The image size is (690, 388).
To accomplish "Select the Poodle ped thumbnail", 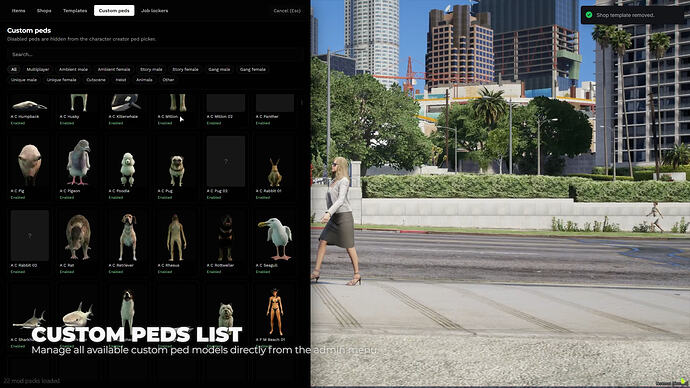I will 128,162.
